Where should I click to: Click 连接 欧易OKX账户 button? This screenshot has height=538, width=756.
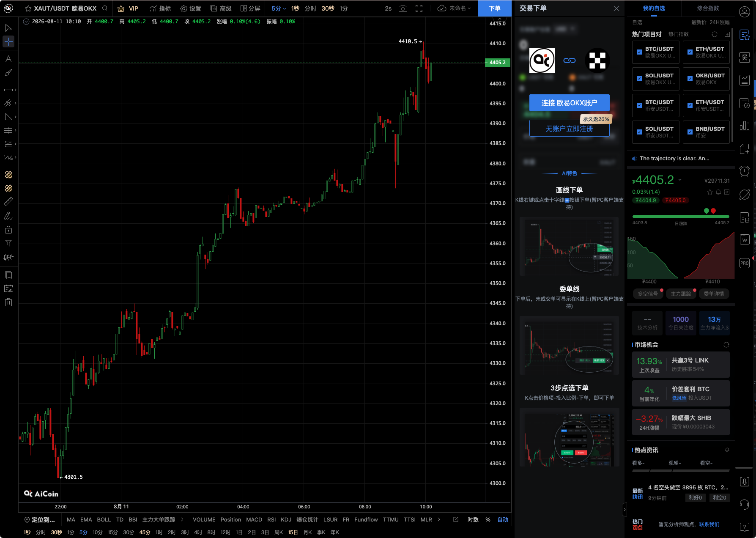click(x=569, y=103)
